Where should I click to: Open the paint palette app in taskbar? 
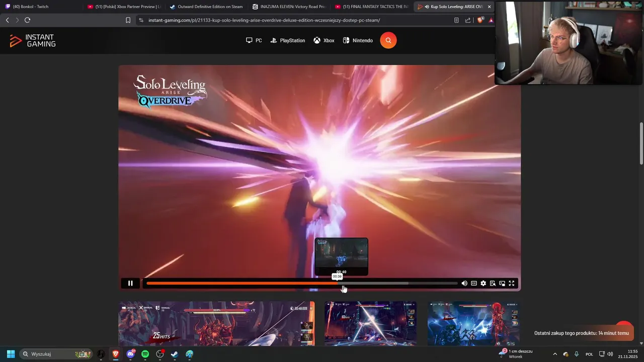(x=189, y=354)
